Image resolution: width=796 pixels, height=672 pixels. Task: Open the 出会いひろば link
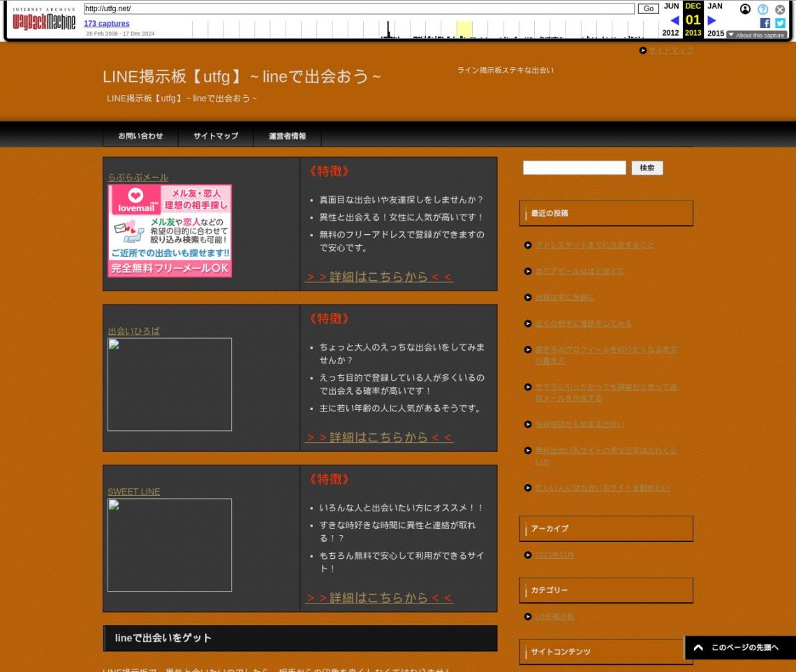(133, 331)
